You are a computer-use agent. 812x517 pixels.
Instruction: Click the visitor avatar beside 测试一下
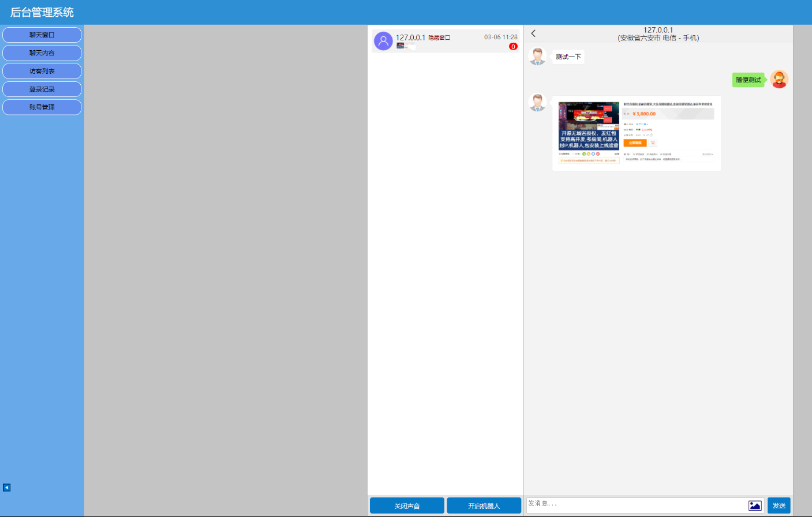tap(537, 57)
